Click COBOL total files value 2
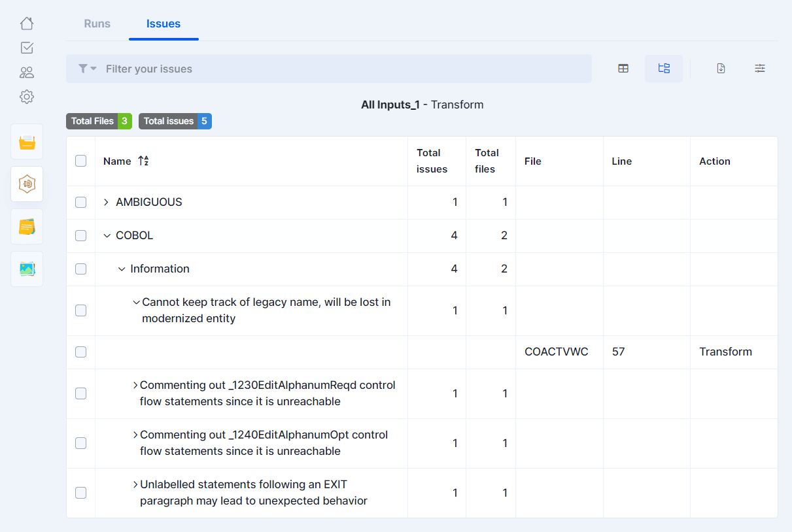 (504, 235)
